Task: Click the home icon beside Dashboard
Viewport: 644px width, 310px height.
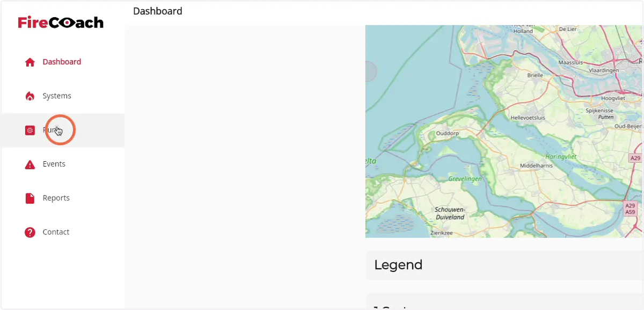Action: click(x=30, y=62)
